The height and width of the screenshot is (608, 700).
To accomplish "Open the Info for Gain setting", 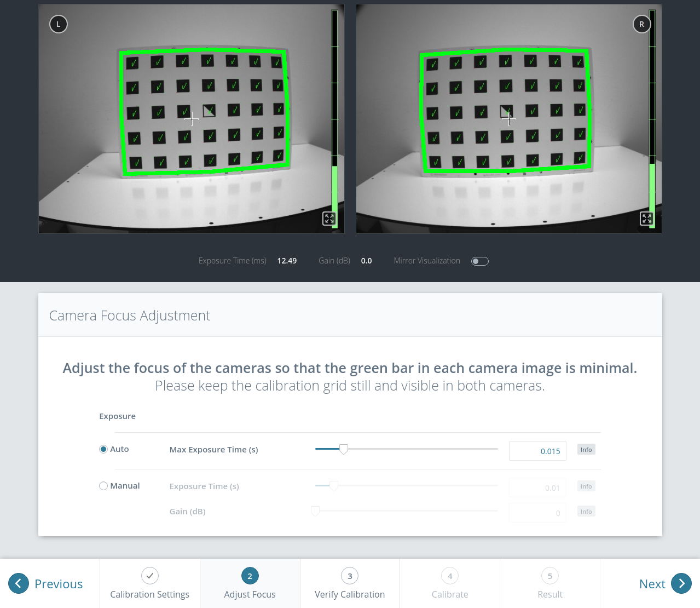I will click(586, 511).
